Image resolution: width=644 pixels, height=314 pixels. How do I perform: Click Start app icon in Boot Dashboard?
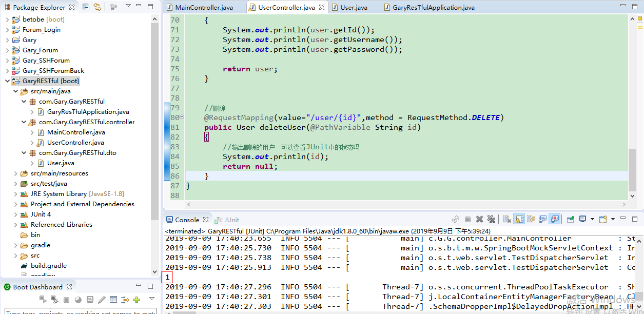click(43, 300)
